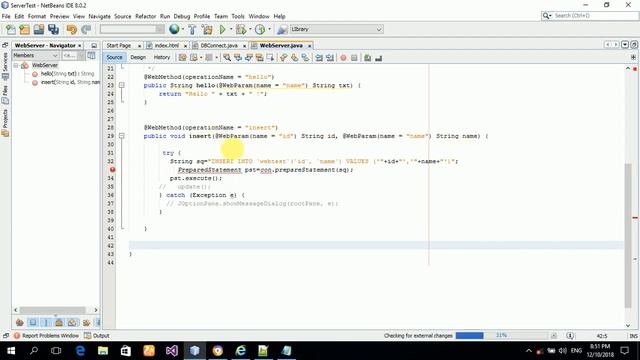Click the error marker on line 33
The width and height of the screenshot is (640, 360).
pos(112,170)
